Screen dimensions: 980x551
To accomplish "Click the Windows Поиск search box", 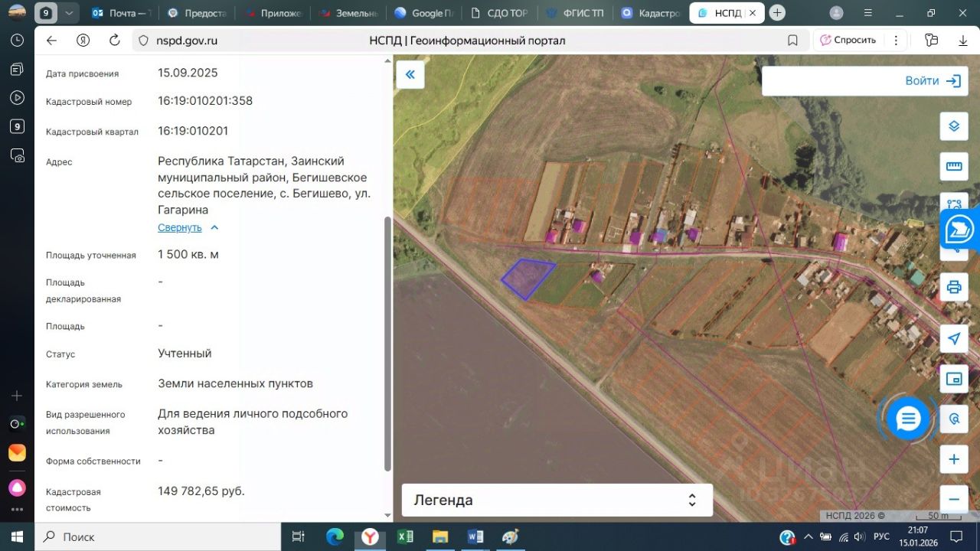I will pos(158,536).
